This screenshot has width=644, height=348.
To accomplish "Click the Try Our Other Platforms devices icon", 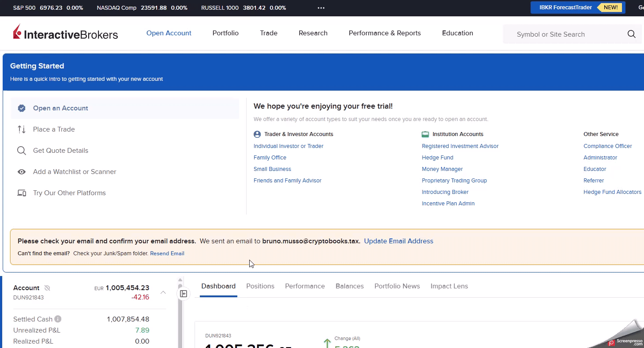I will [22, 193].
